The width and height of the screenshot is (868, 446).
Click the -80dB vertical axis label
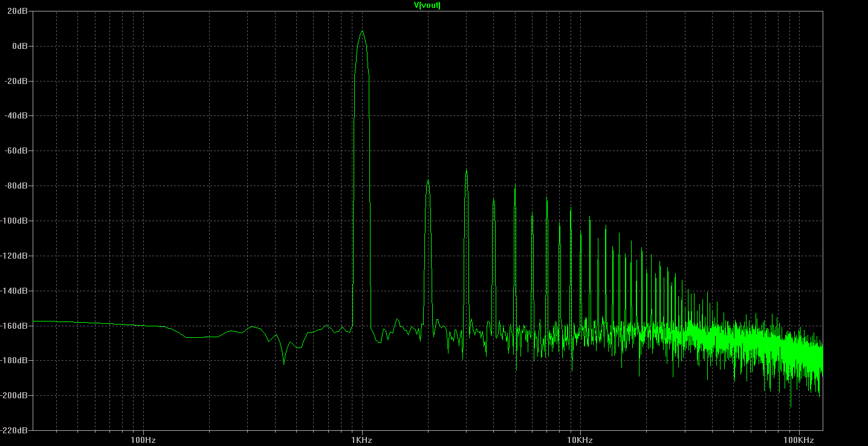[18, 186]
